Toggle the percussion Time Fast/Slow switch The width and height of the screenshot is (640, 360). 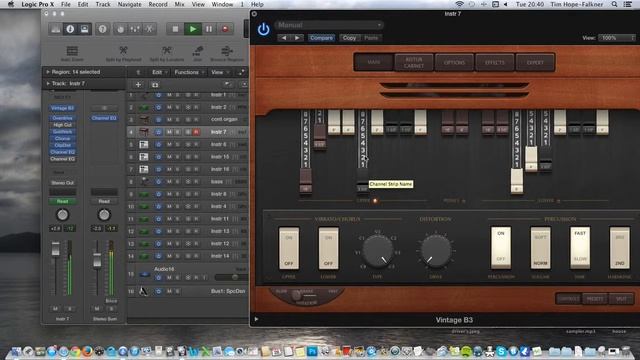(x=580, y=247)
